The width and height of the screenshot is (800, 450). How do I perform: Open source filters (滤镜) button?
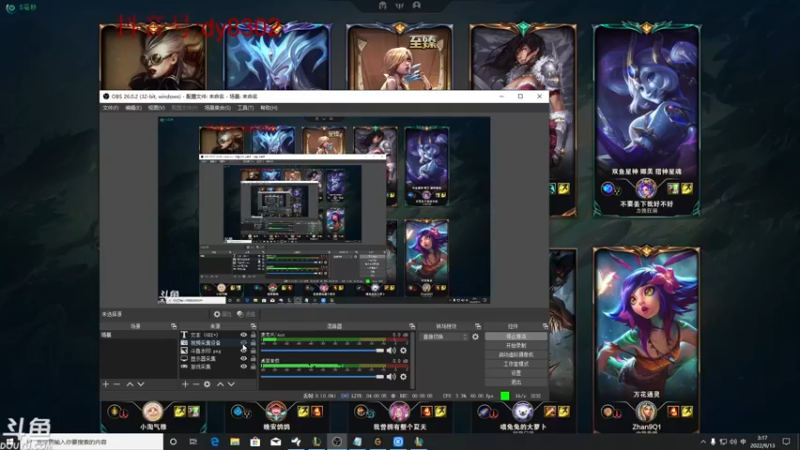(x=246, y=314)
